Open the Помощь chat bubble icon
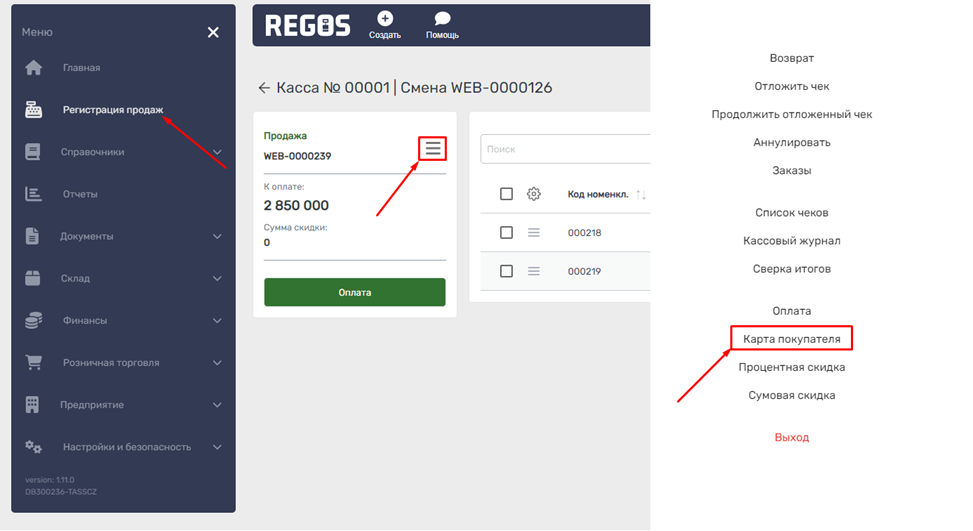 [442, 19]
